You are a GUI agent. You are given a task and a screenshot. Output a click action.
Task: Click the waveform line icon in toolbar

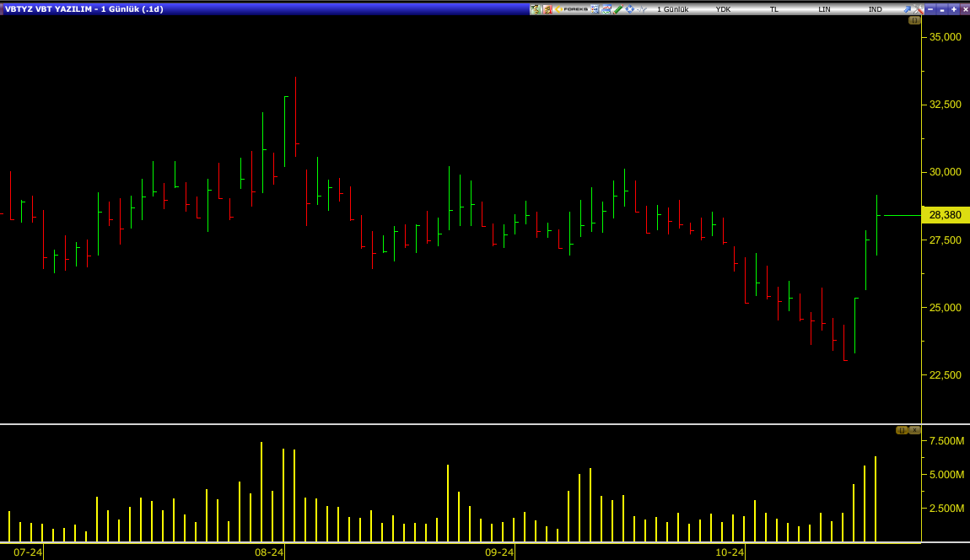click(x=642, y=9)
